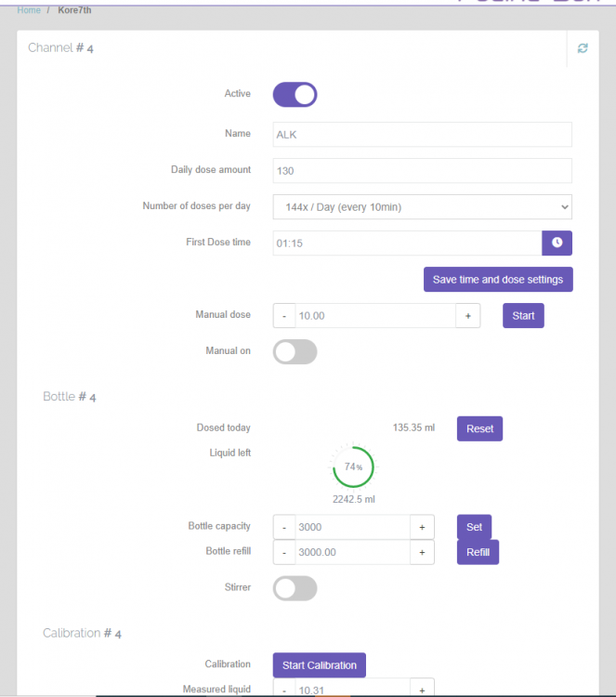
Task: Click the Daily dose amount field
Action: click(422, 171)
